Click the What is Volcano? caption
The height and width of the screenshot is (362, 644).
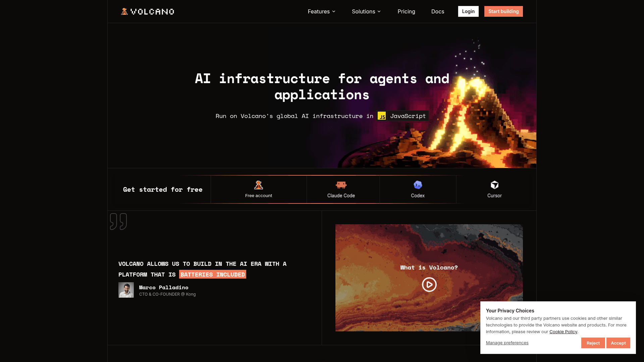point(429,267)
